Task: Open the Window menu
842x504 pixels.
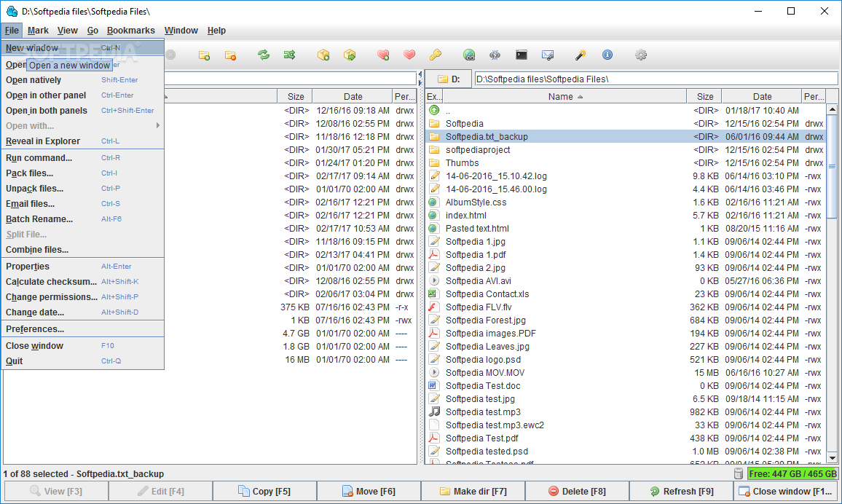Action: (x=181, y=31)
